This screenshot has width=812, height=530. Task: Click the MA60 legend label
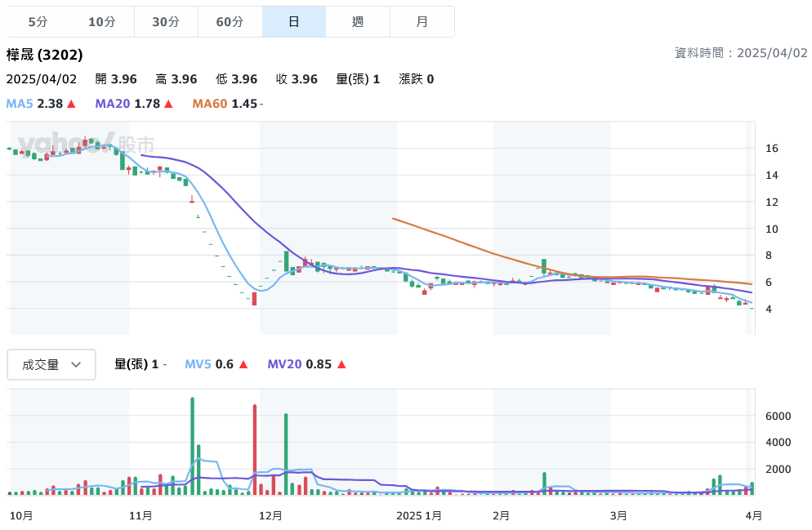click(x=210, y=104)
